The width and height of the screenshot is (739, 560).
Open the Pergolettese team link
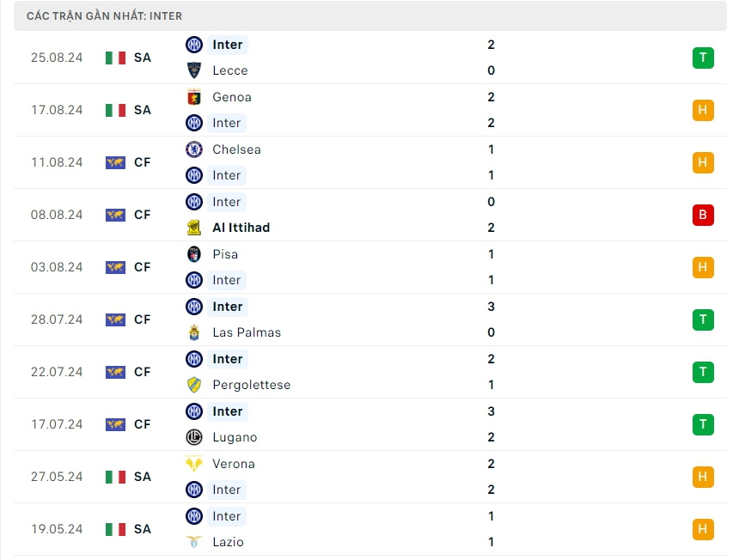tap(252, 385)
